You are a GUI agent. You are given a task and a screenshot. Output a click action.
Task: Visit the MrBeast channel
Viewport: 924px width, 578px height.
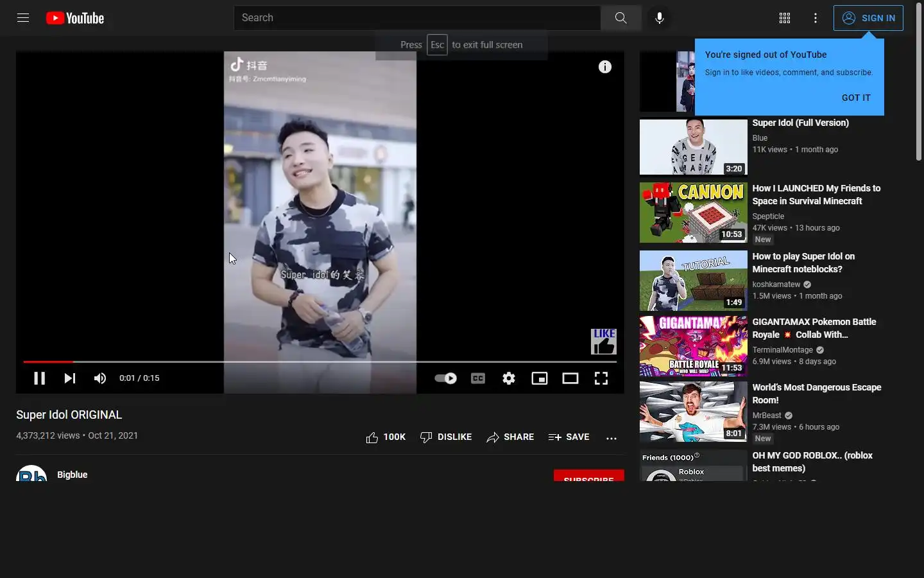[767, 416]
